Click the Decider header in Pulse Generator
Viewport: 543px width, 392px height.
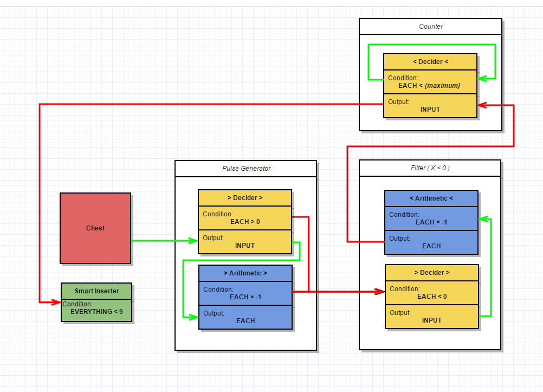(245, 198)
